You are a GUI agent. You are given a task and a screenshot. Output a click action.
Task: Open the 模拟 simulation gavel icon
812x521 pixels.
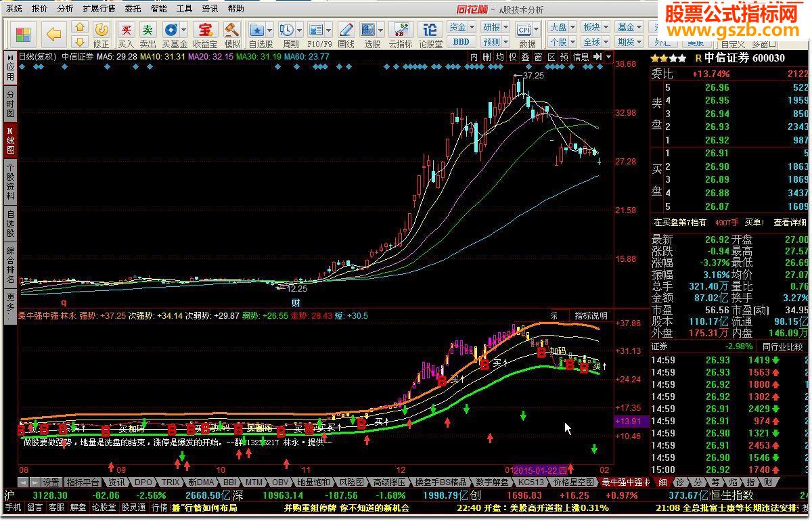pos(232,34)
